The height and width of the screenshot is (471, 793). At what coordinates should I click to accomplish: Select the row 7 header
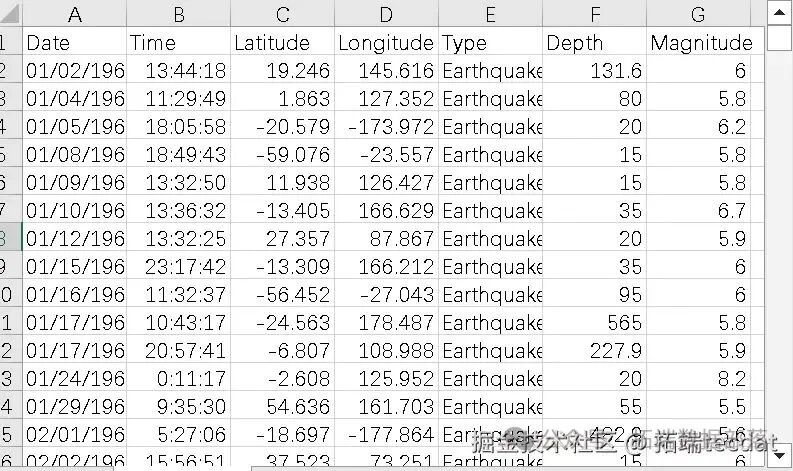tap(11, 210)
